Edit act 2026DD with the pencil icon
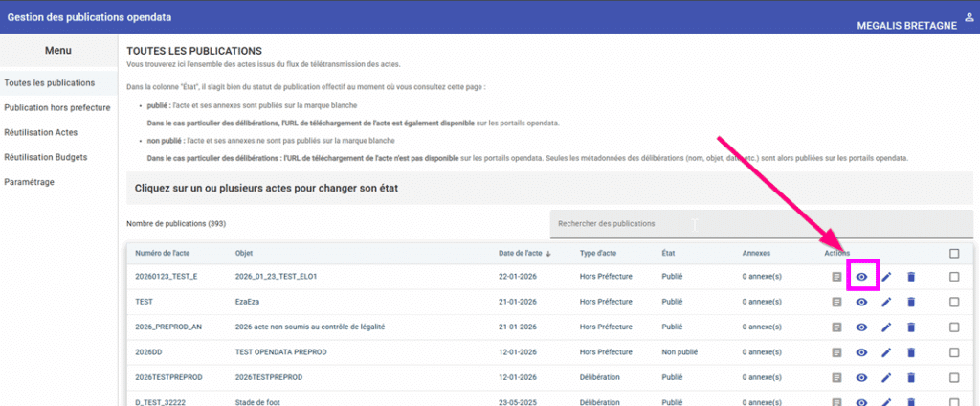The image size is (980, 406). click(x=886, y=352)
